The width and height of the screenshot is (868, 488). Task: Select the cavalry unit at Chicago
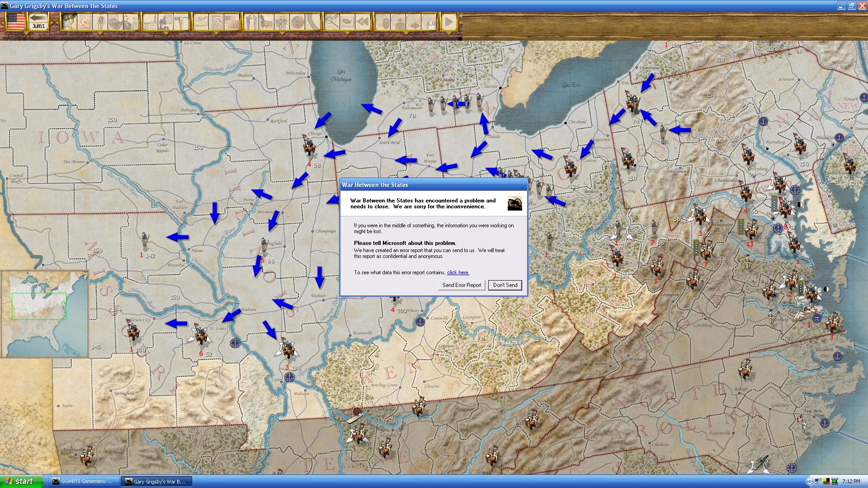click(310, 145)
